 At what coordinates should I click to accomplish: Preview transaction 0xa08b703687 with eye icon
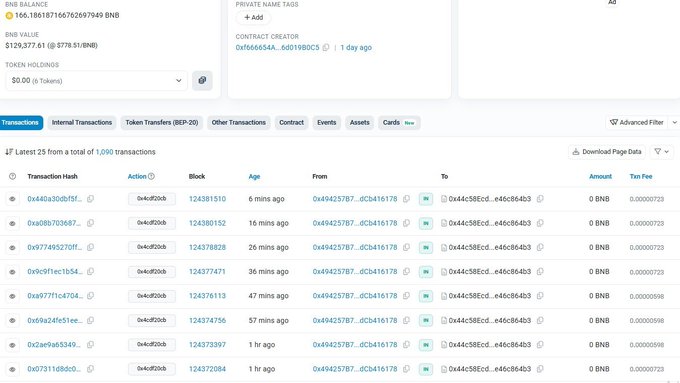pyautogui.click(x=12, y=223)
